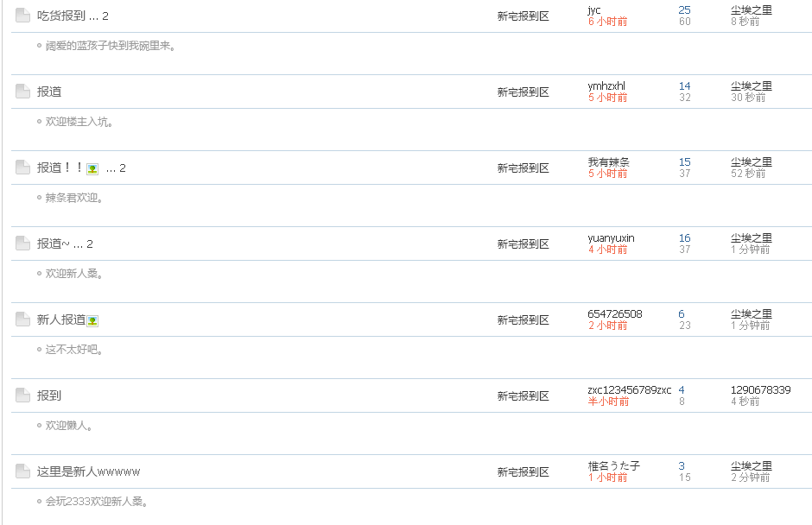Open yuanyuxin's user profile
The height and width of the screenshot is (525, 812).
point(611,238)
